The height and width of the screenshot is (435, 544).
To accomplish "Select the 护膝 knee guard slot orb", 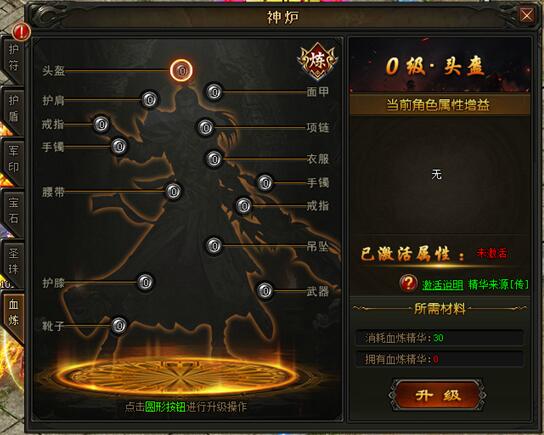I will point(145,282).
